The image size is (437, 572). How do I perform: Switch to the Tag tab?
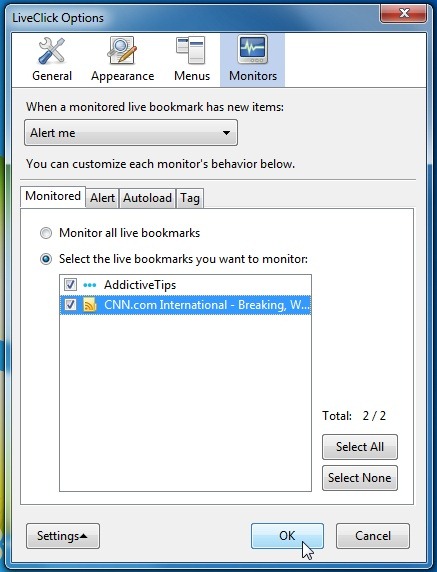click(x=190, y=198)
